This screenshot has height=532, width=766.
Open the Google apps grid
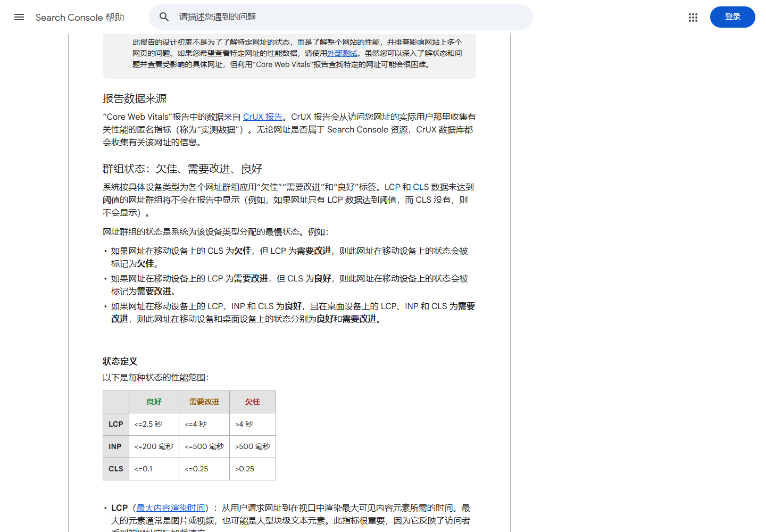tap(693, 17)
